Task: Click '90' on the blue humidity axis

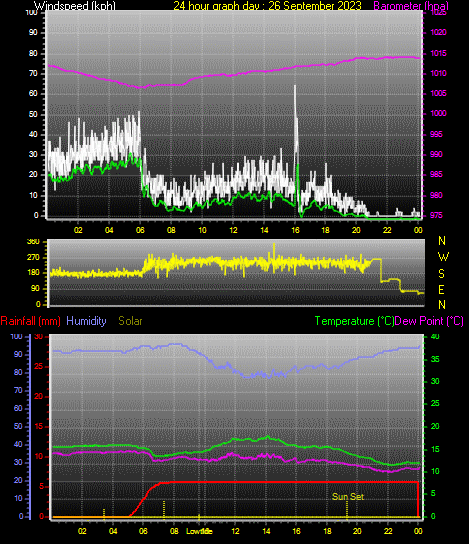Action: [18, 354]
